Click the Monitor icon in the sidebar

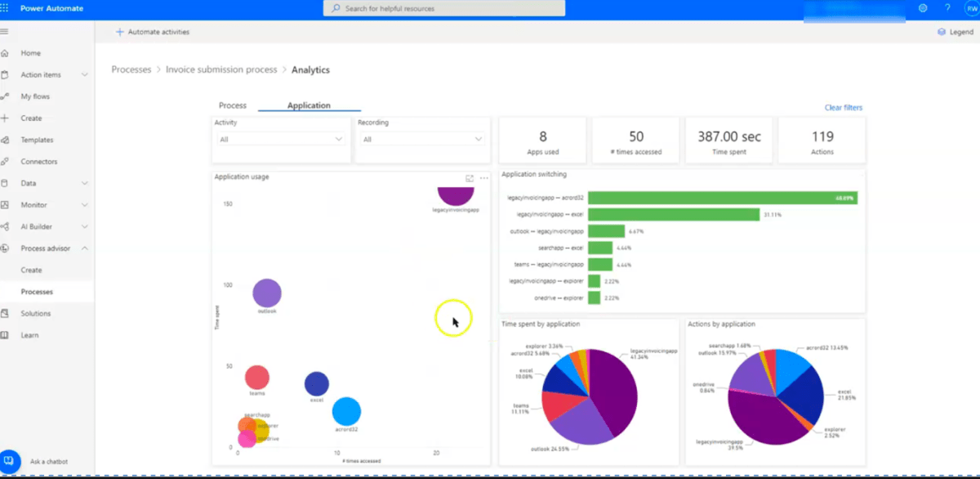(5, 205)
